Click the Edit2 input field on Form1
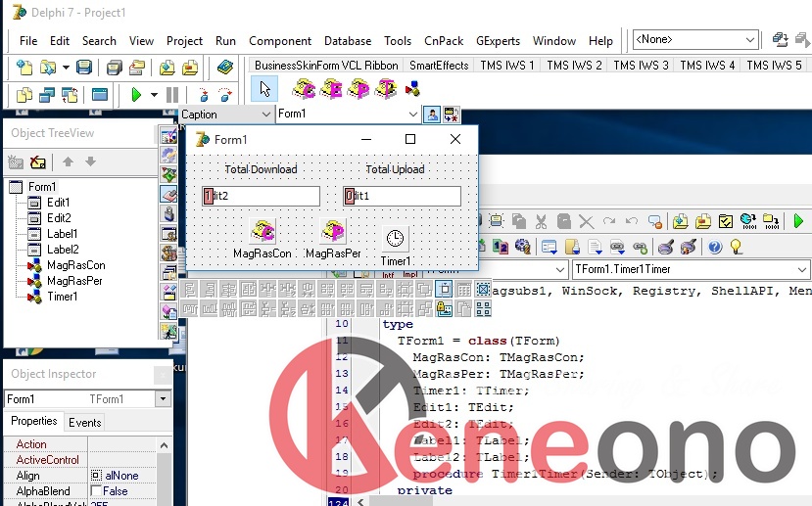The height and width of the screenshot is (506, 812). pos(261,196)
